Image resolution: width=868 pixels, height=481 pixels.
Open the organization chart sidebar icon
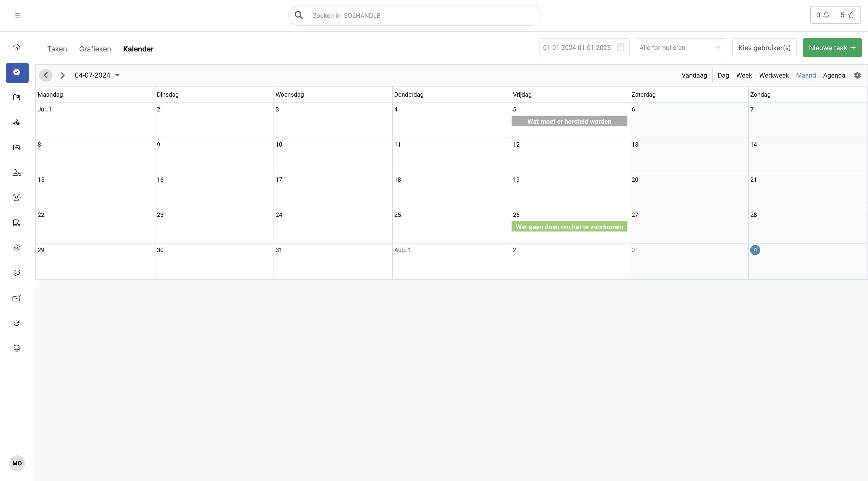17,123
